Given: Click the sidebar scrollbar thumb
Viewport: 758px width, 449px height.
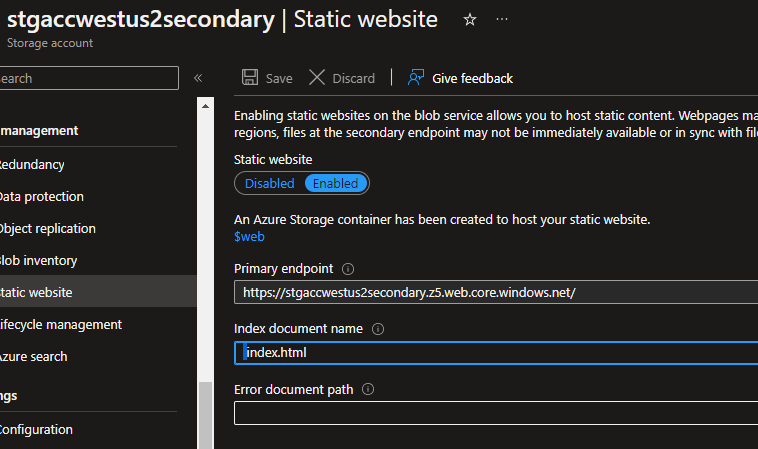Looking at the screenshot, I should (x=205, y=415).
